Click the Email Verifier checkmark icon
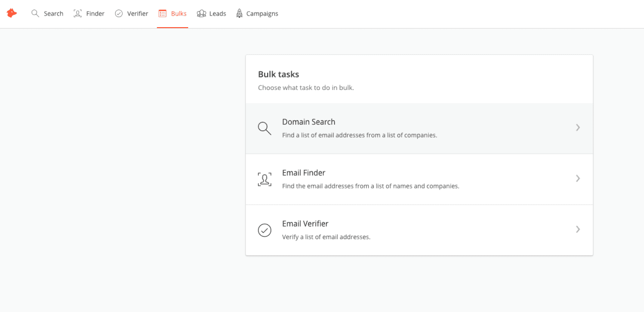This screenshot has height=312, width=644. (264, 230)
